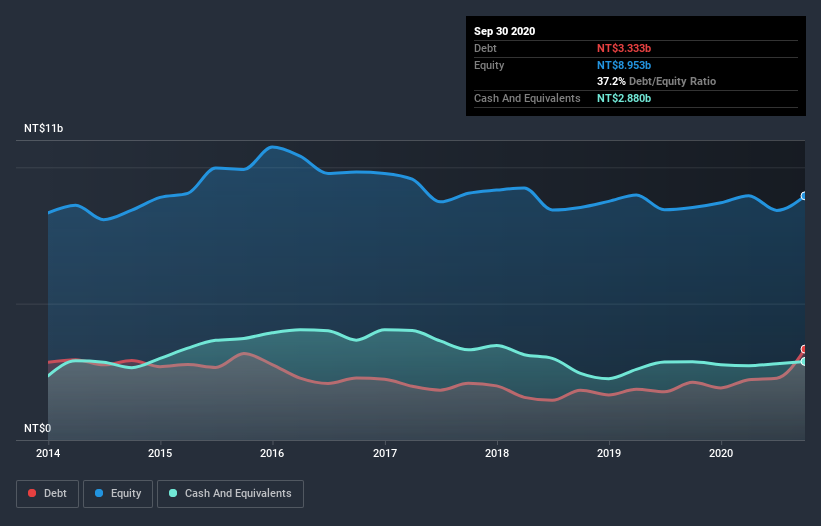Click the 37.2% Debt/Equity Ratio text
821x526 pixels.
[x=656, y=81]
